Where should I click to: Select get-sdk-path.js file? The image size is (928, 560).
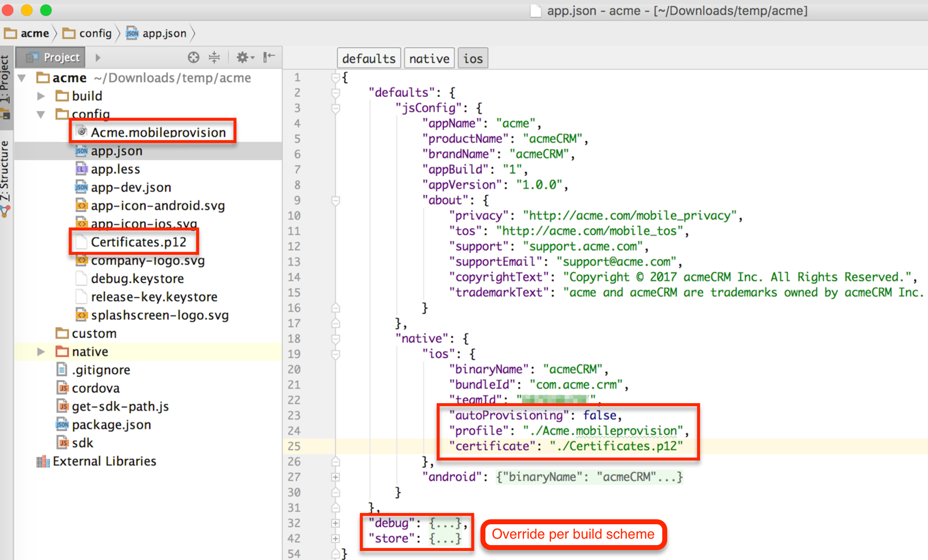pyautogui.click(x=120, y=407)
